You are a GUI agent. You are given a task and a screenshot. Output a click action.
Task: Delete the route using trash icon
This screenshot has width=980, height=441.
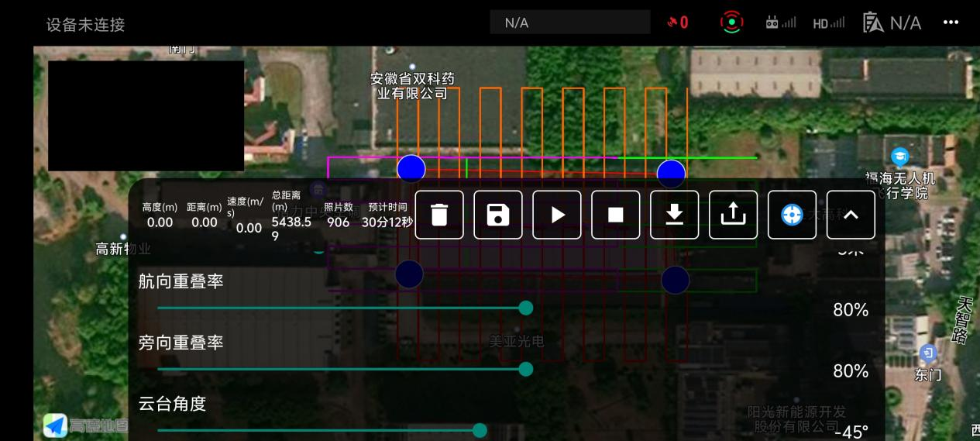point(439,215)
